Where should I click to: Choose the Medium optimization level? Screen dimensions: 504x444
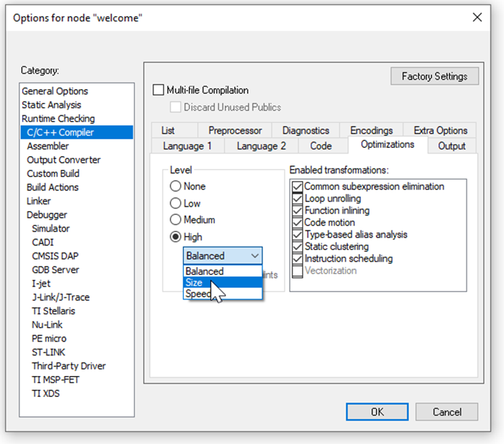coord(175,220)
